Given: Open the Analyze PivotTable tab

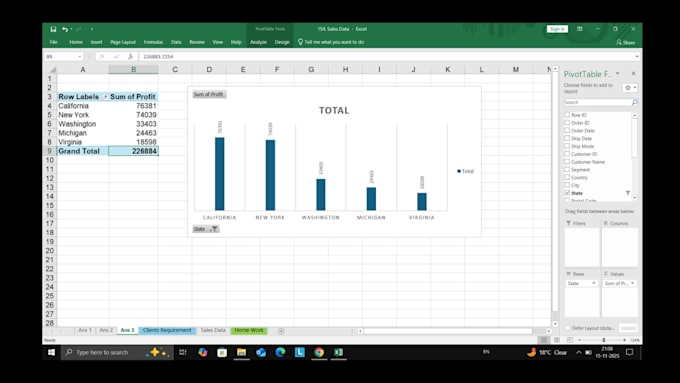Looking at the screenshot, I should coord(258,42).
